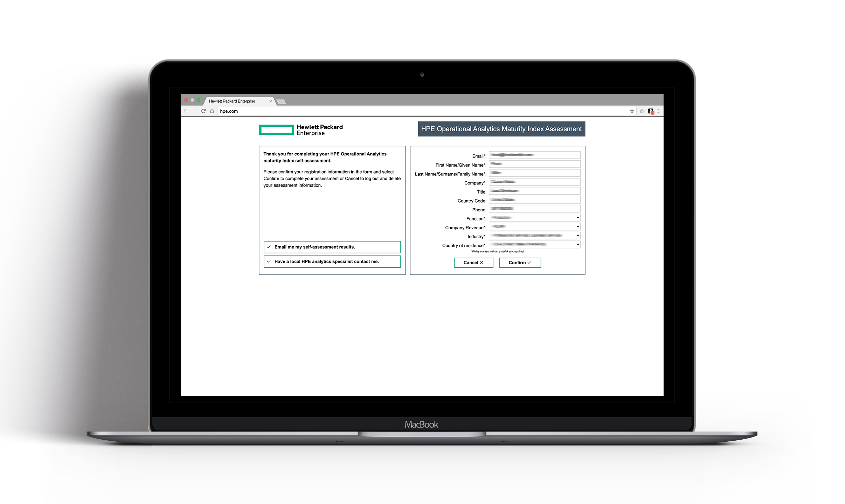Viewport: 845px width, 504px height.
Task: Click the browser refresh icon
Action: (203, 110)
